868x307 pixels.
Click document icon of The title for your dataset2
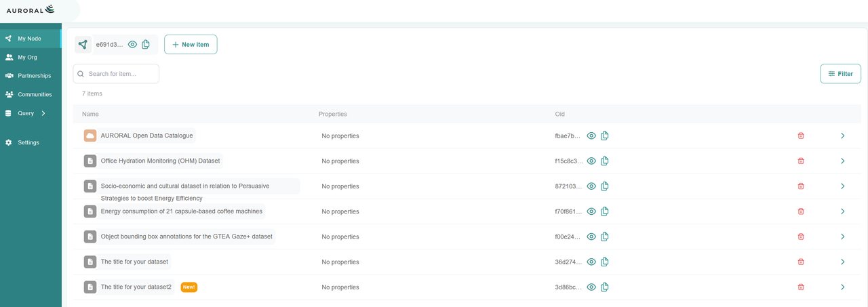90,287
